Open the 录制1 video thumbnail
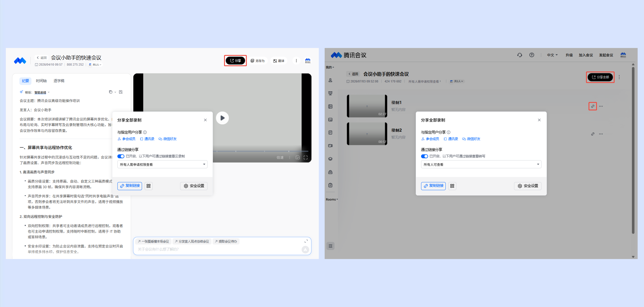This screenshot has width=644, height=307. click(367, 106)
